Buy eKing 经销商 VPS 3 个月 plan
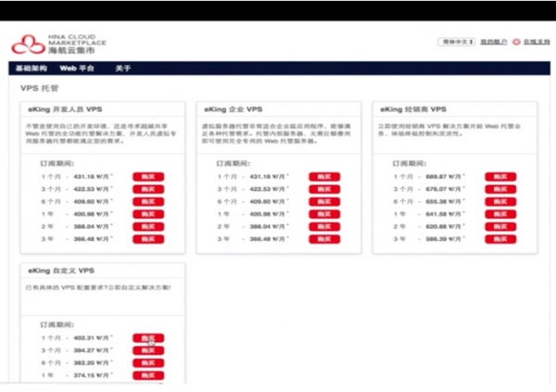The height and width of the screenshot is (392, 556). tap(500, 189)
